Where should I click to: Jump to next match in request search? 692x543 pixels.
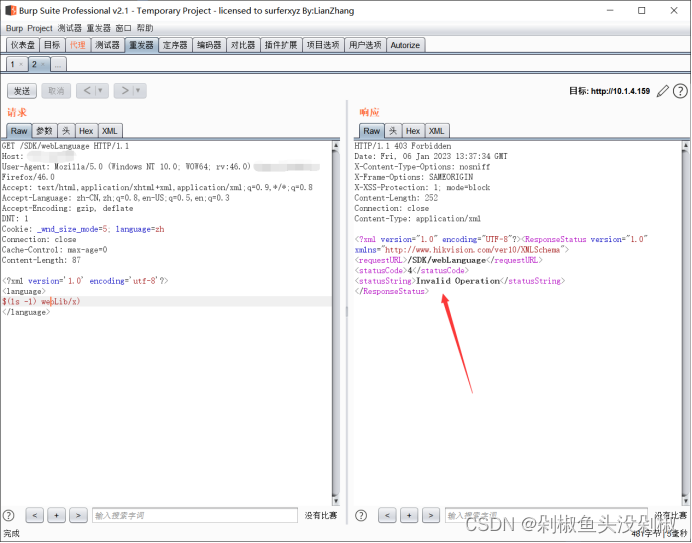(78, 515)
